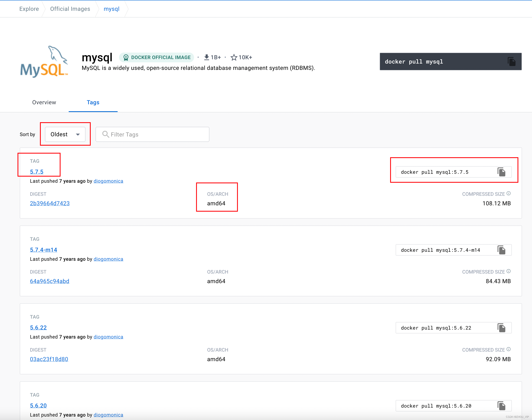Go to Explore in breadcrumb
The height and width of the screenshot is (420, 532).
coord(29,9)
